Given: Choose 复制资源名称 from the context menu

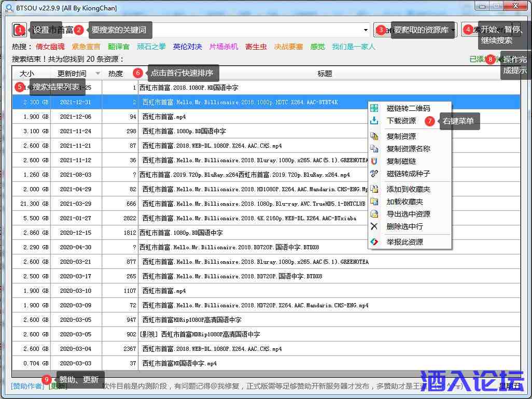Looking at the screenshot, I should point(408,149).
